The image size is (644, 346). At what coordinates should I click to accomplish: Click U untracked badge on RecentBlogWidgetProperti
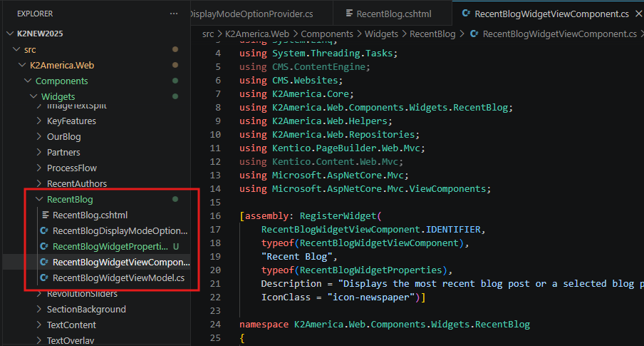pyautogui.click(x=176, y=246)
